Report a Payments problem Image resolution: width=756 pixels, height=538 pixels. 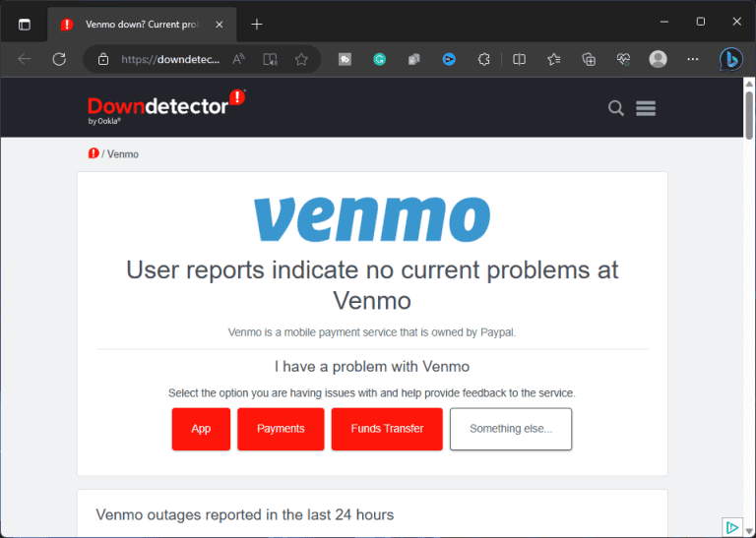(x=281, y=429)
